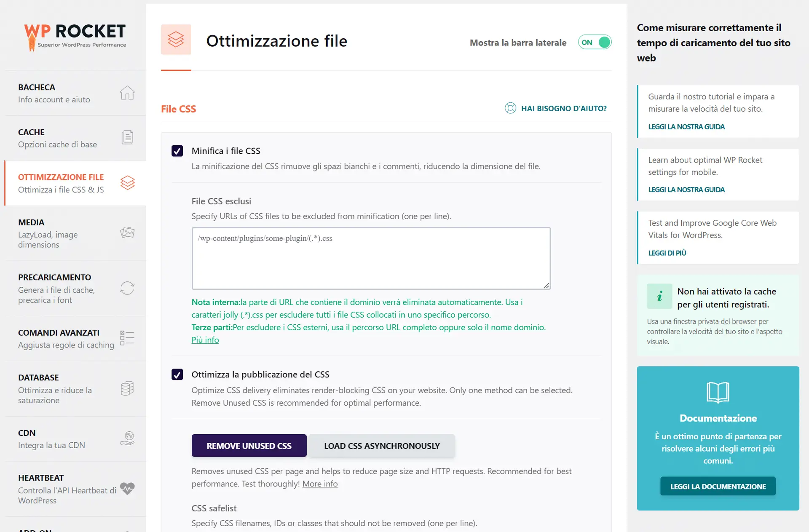
Task: Click the Heartbeat heart icon
Action: 127,488
